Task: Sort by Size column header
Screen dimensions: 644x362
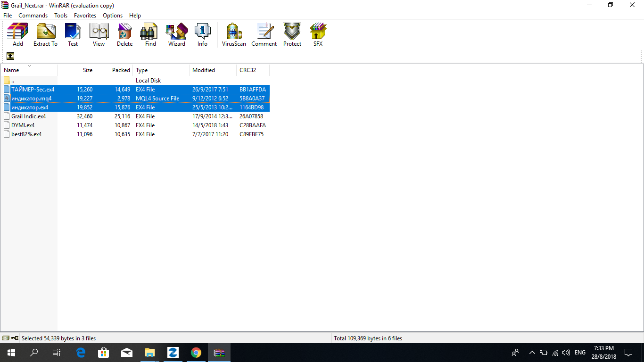Action: click(x=76, y=70)
